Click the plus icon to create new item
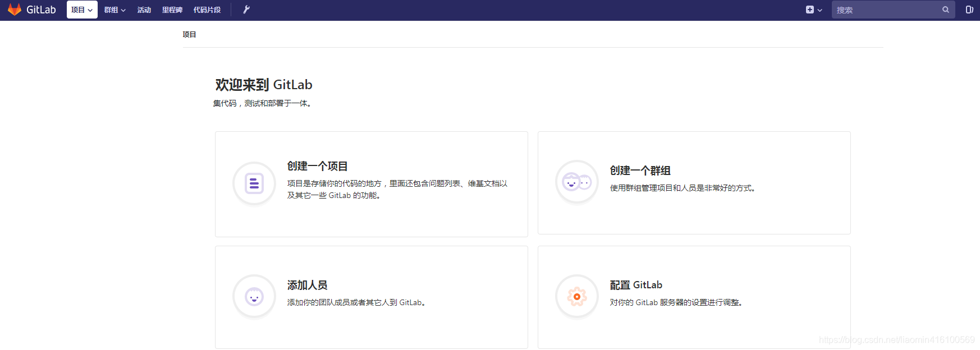This screenshot has height=350, width=980. [810, 10]
